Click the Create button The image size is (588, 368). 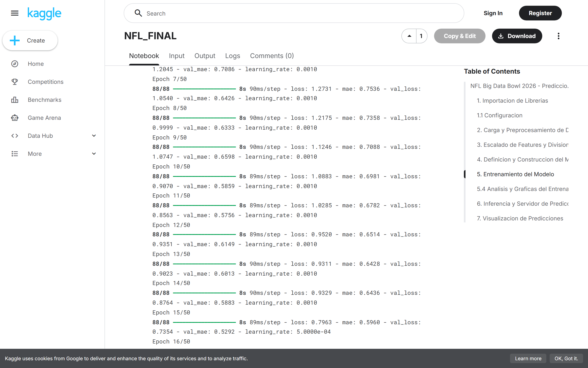point(30,40)
